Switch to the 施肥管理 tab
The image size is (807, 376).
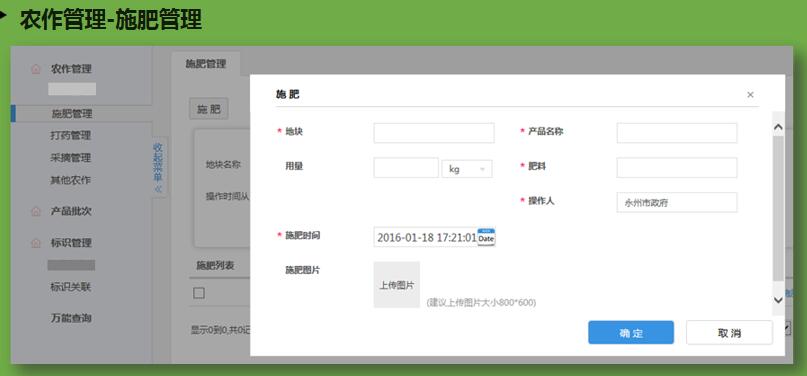[x=205, y=64]
